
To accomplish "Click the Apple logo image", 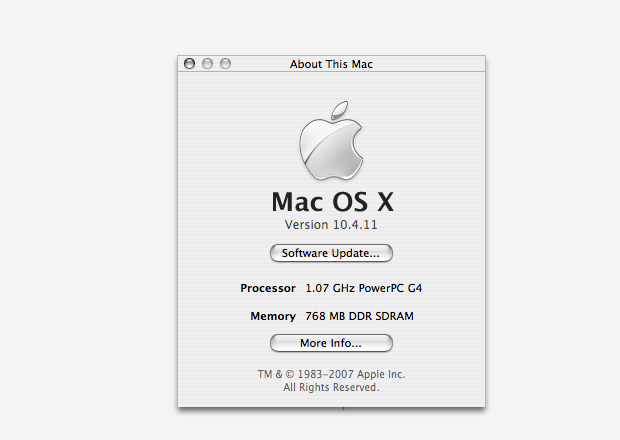I will 331,140.
